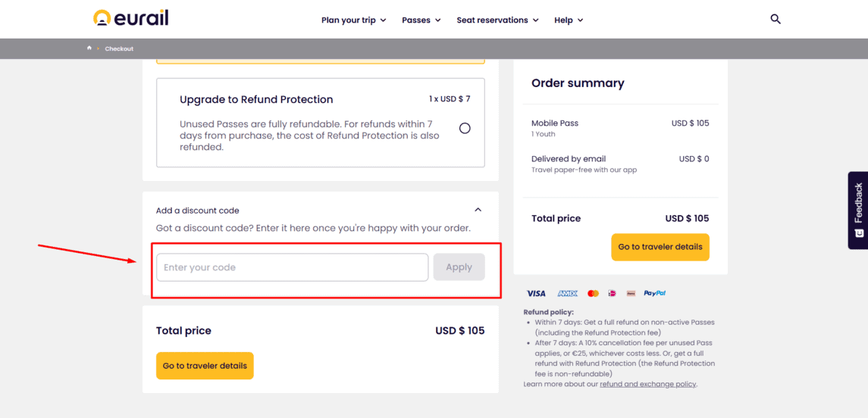Open the Seat reservations menu
The width and height of the screenshot is (868, 418).
tap(497, 20)
